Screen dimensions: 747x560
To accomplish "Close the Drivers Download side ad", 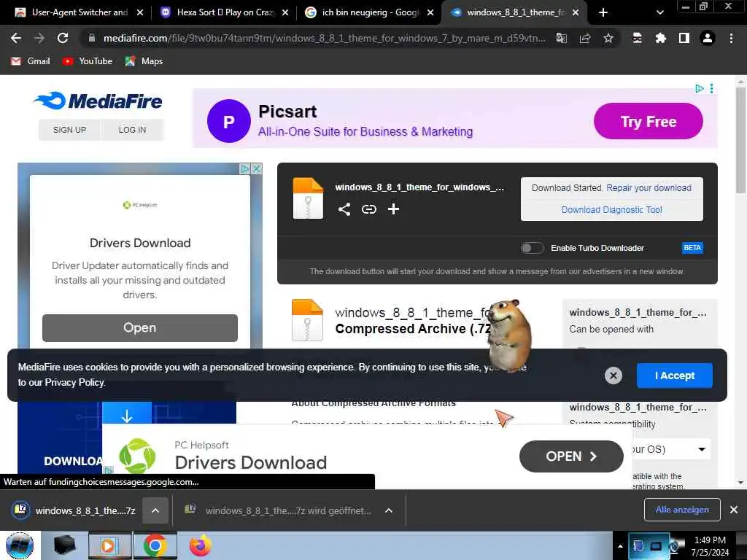I will [257, 168].
